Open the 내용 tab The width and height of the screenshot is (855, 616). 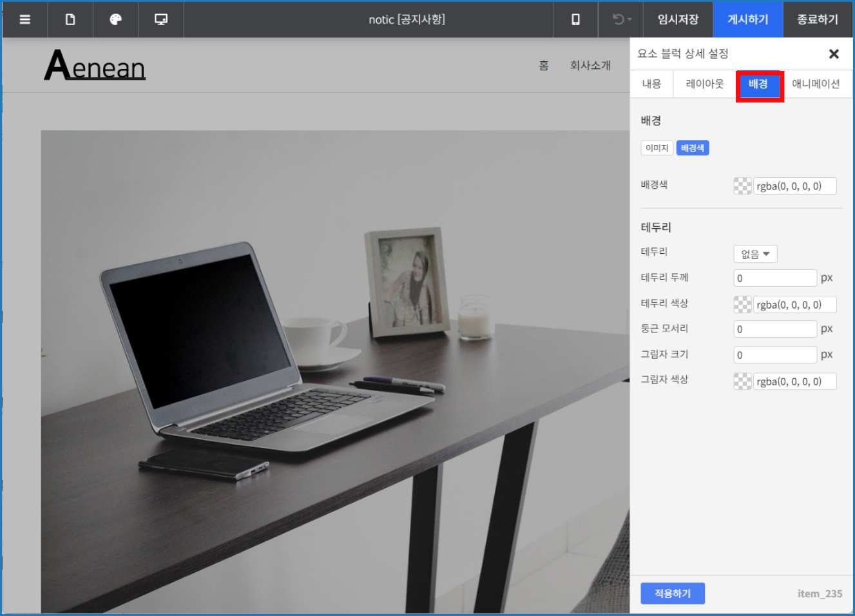pos(651,84)
